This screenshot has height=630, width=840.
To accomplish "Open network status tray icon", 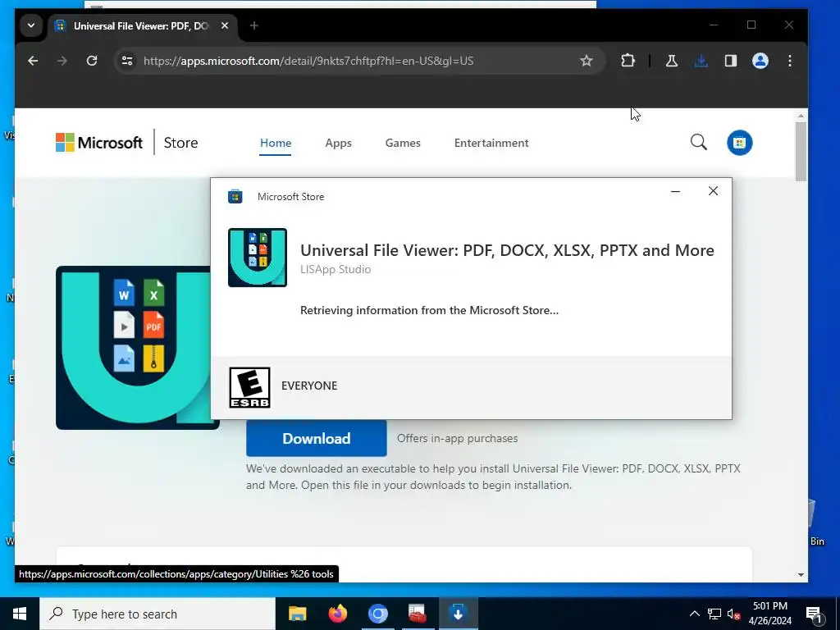I will [714, 614].
